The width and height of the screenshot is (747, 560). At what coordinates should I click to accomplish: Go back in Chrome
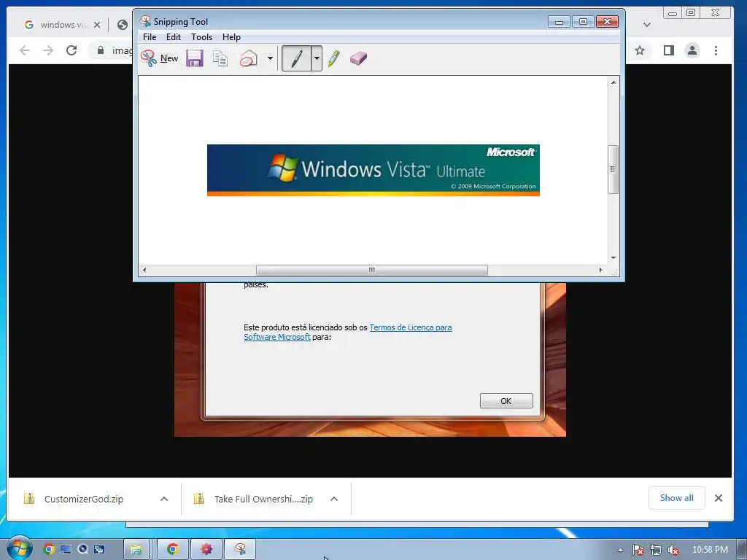(x=25, y=50)
